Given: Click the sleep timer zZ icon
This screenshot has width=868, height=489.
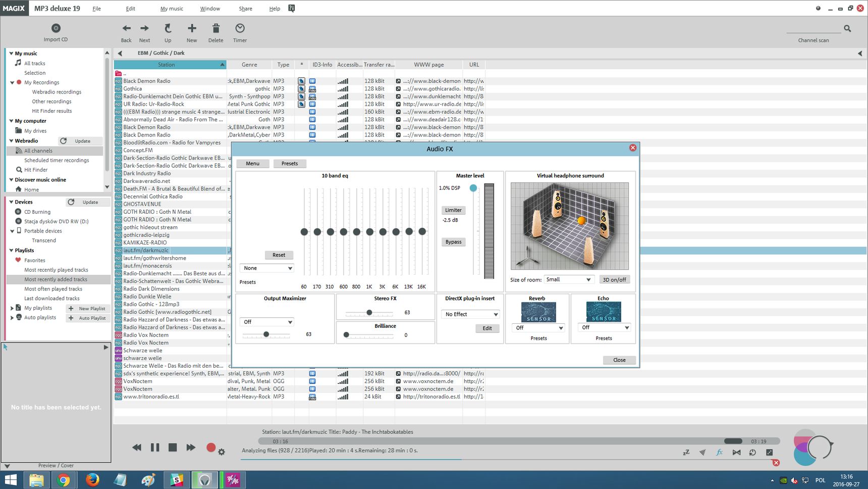Looking at the screenshot, I should pos(686,452).
